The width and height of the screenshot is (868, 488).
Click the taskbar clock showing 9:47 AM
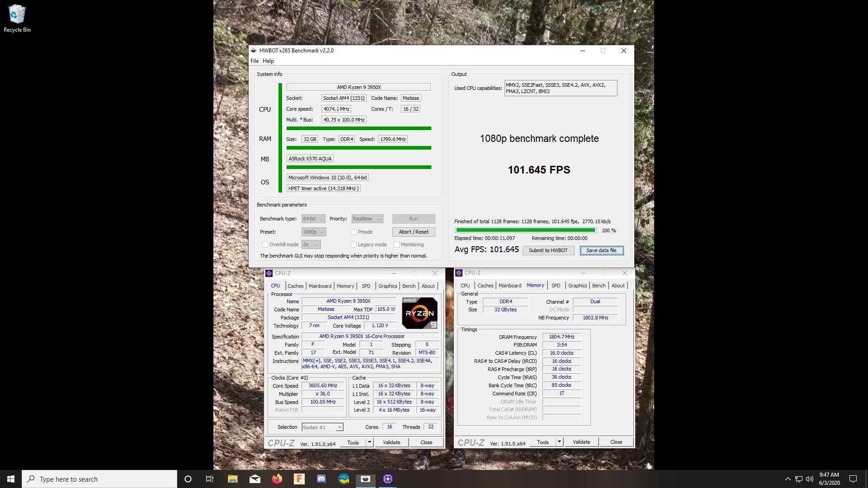click(x=829, y=479)
